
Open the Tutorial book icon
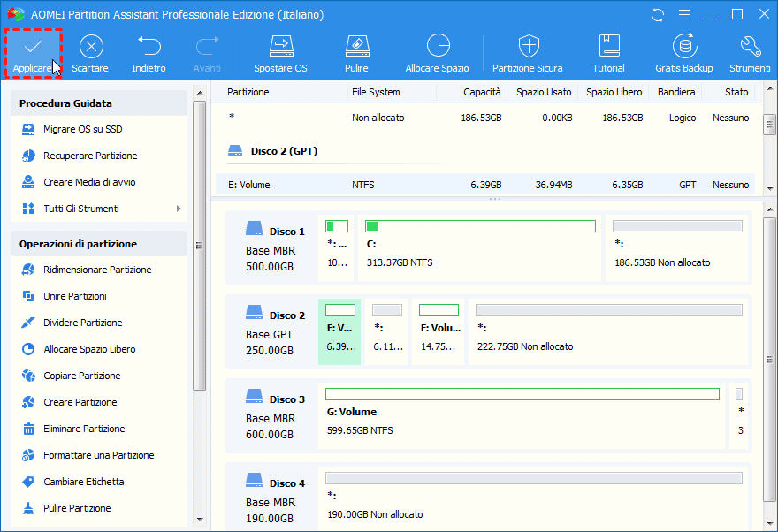click(608, 46)
